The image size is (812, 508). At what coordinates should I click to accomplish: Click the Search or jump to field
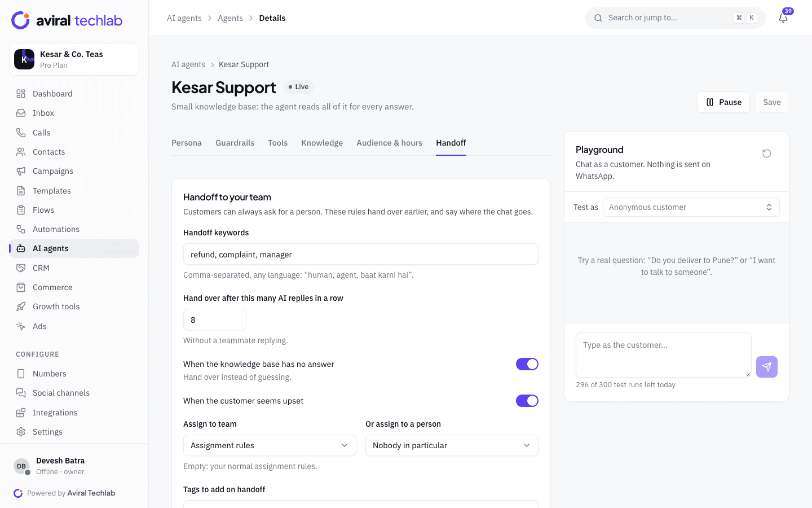click(676, 18)
